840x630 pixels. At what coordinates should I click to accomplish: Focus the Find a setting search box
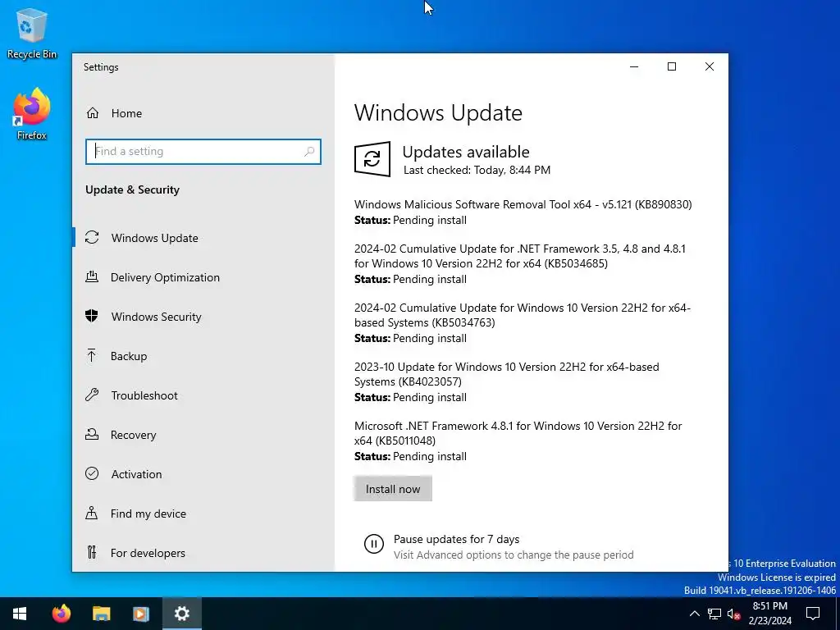click(x=203, y=152)
